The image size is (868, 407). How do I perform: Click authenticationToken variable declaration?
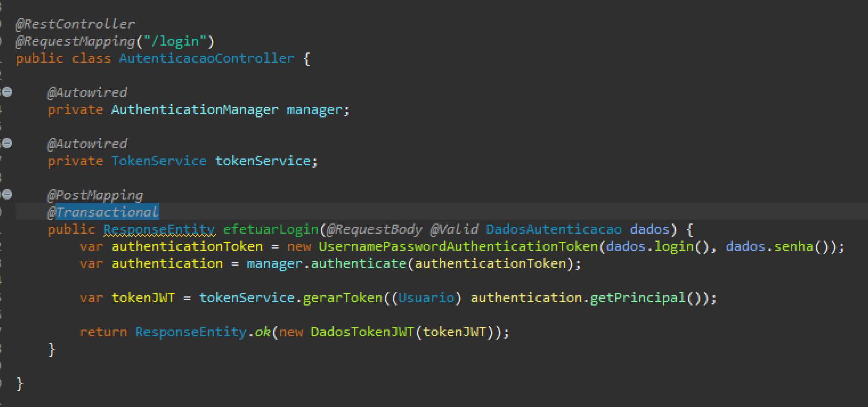[187, 247]
